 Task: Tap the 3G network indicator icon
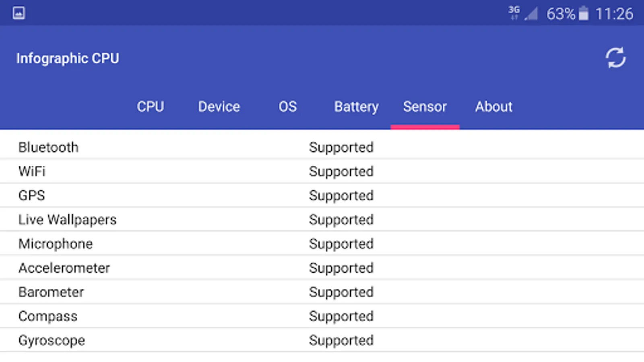point(514,13)
